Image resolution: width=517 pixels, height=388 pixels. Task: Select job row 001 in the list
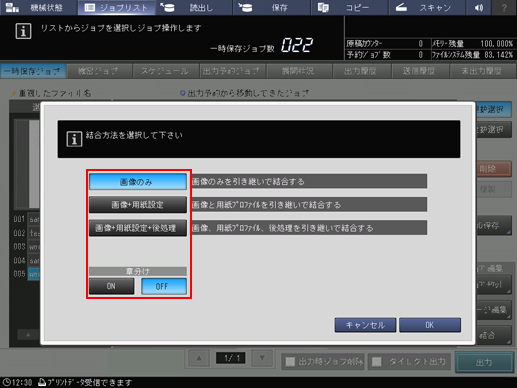coord(27,219)
